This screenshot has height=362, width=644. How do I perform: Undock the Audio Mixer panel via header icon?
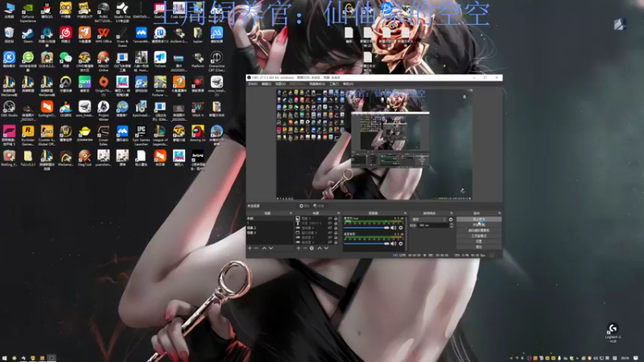pyautogui.click(x=405, y=213)
